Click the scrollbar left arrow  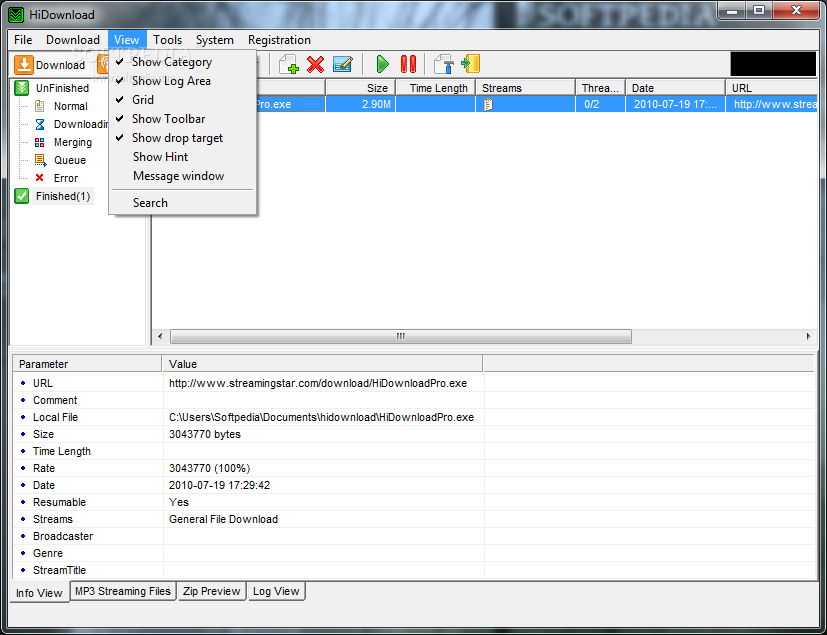[x=160, y=336]
